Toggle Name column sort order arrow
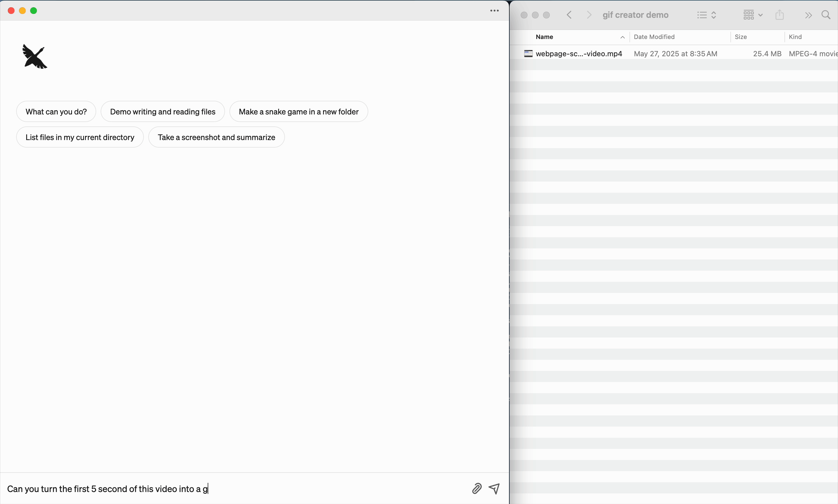This screenshot has height=504, width=838. (622, 37)
